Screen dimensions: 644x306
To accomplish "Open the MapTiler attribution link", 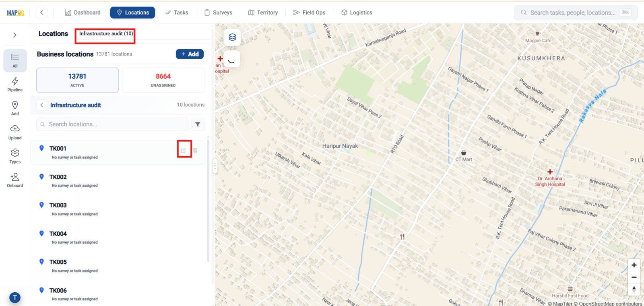I will [560, 304].
